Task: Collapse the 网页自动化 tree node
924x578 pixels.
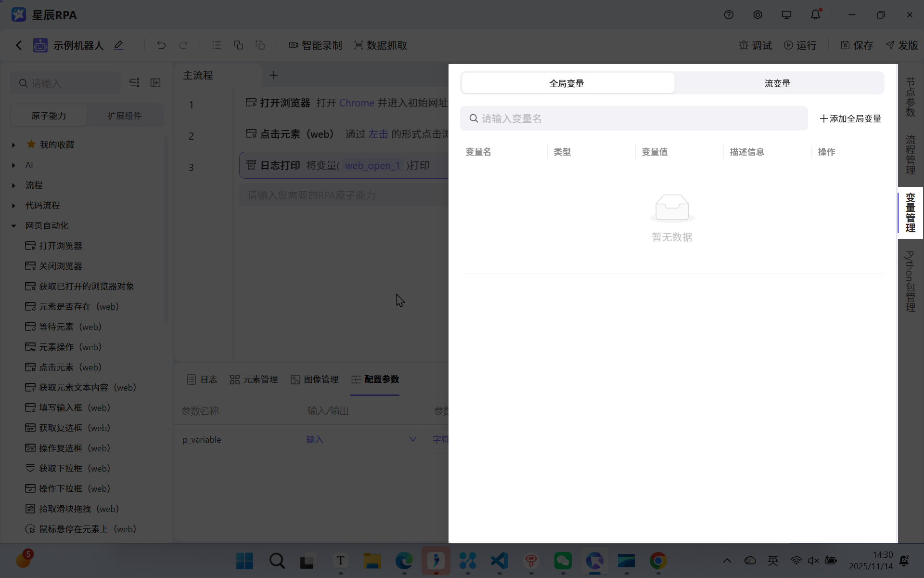Action: click(13, 226)
